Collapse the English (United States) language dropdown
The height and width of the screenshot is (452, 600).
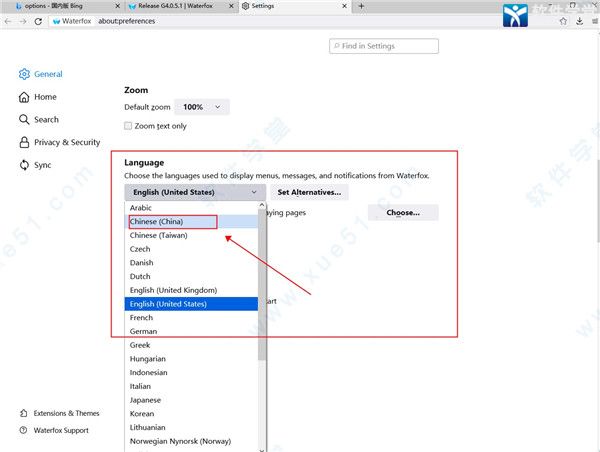(x=195, y=193)
